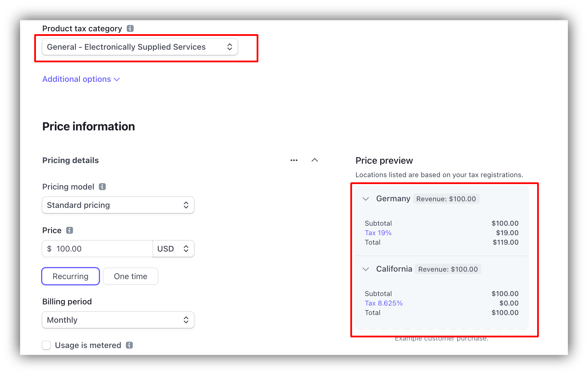Expand the Additional options link
The width and height of the screenshot is (588, 375).
[x=81, y=79]
